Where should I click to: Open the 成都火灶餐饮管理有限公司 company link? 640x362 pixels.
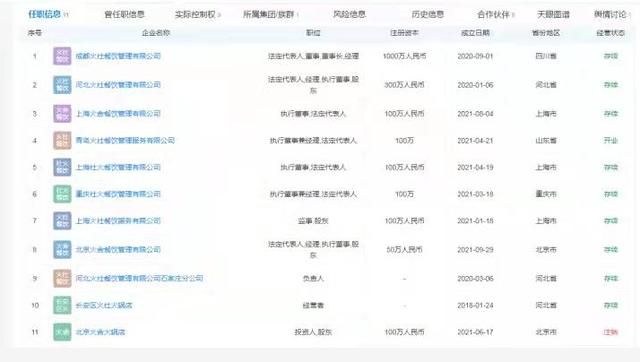tap(118, 56)
